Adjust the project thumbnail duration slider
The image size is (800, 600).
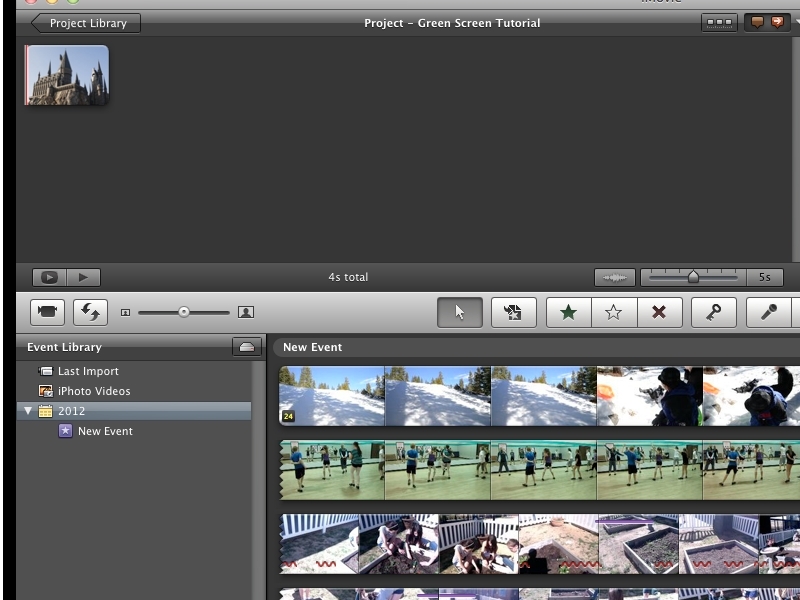tap(693, 277)
